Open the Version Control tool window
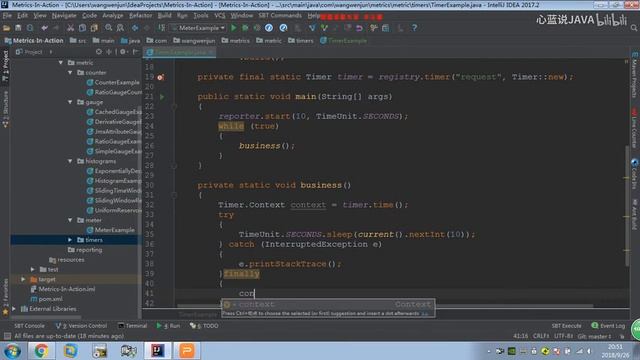Viewport: 640px width, 360px height. 81,326
